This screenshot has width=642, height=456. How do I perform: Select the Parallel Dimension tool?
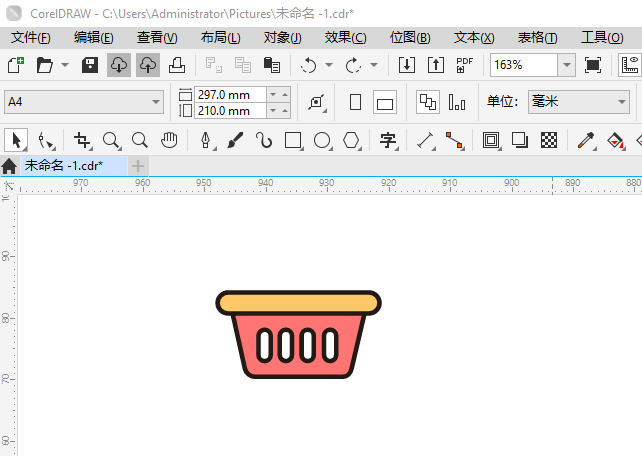point(425,140)
